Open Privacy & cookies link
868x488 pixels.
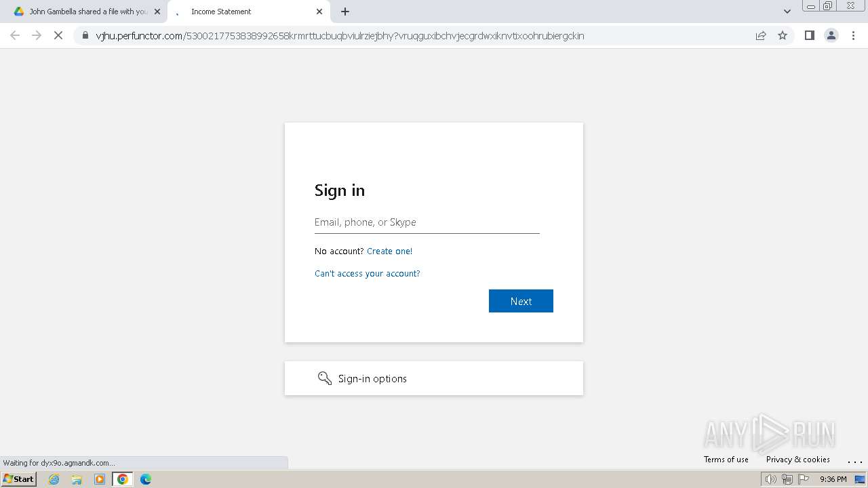point(798,460)
